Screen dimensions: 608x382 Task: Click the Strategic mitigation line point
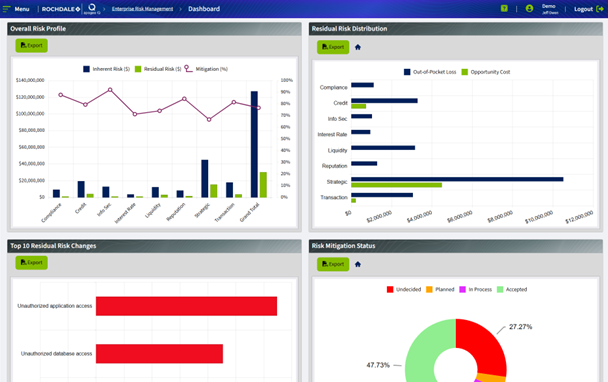coord(209,119)
